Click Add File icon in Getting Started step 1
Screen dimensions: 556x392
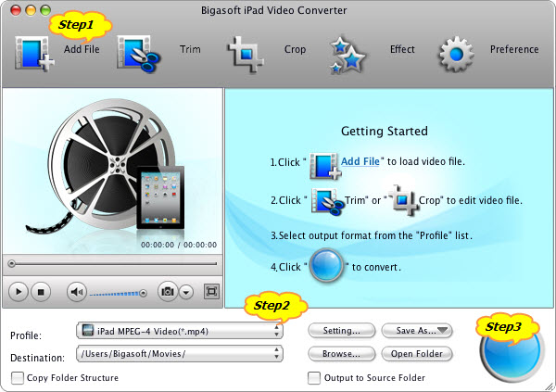pos(325,166)
